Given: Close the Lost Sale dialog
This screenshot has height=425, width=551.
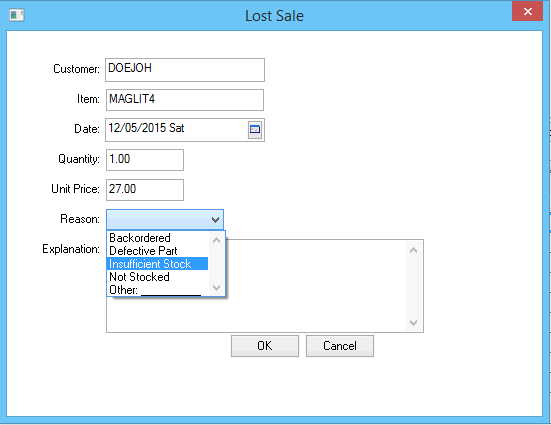Looking at the screenshot, I should [527, 12].
